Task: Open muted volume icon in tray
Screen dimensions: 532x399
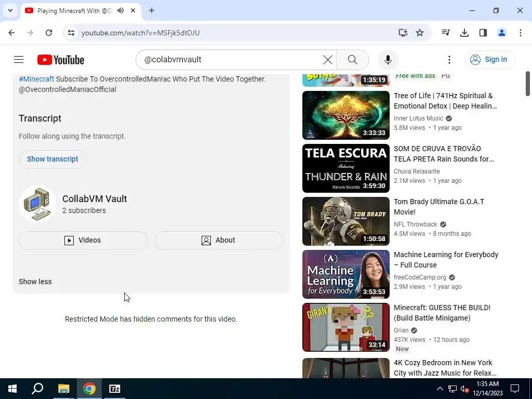Action: tap(464, 389)
